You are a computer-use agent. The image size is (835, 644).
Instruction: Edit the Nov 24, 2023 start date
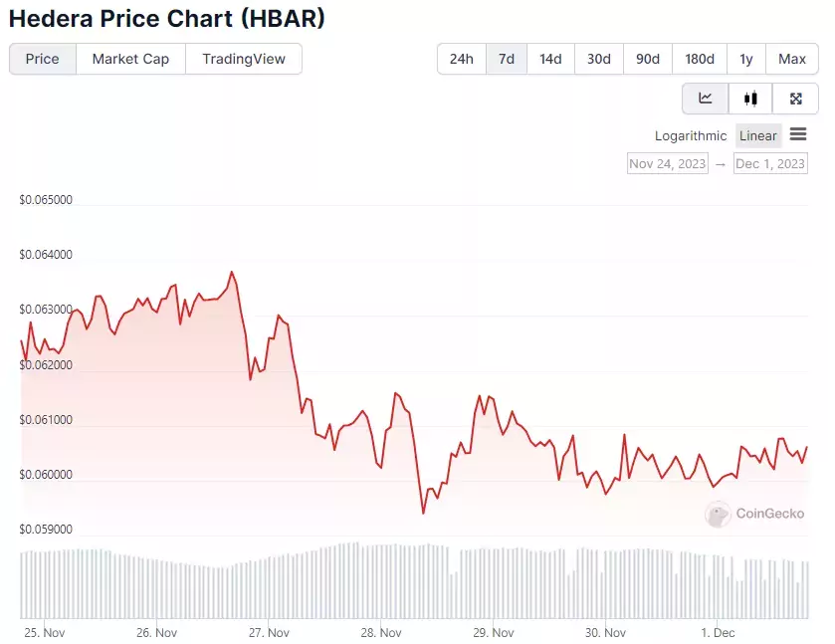point(668,163)
